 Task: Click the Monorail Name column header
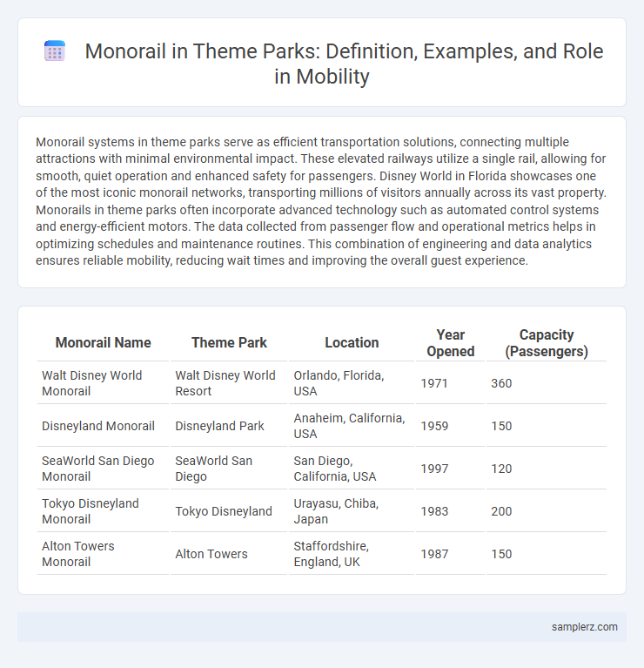point(103,342)
